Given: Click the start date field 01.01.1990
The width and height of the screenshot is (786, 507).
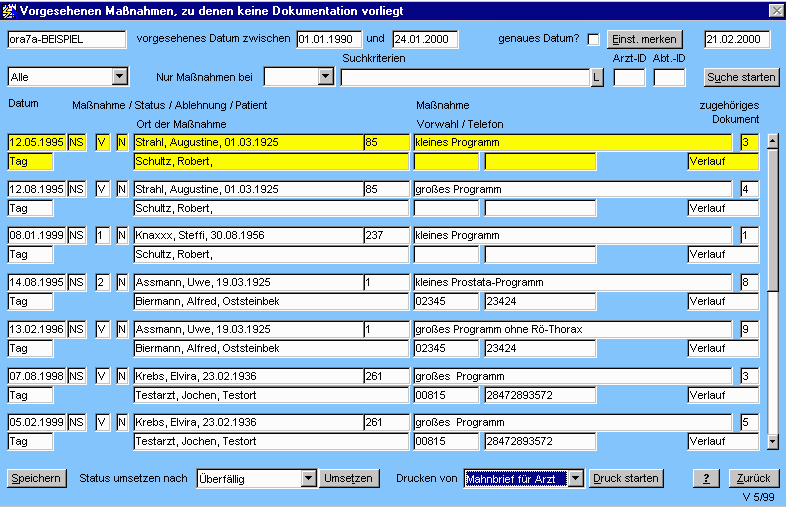Looking at the screenshot, I should [x=329, y=40].
